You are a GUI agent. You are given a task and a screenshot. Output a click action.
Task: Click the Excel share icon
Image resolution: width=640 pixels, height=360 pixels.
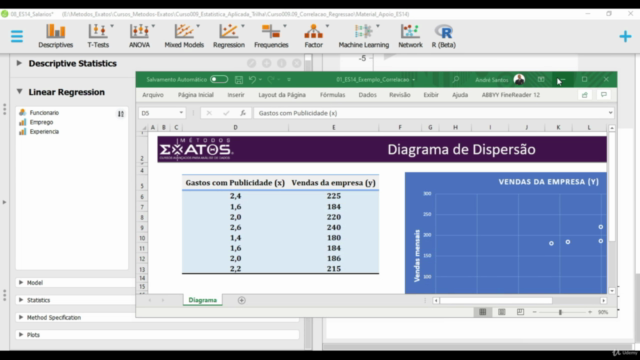584,95
